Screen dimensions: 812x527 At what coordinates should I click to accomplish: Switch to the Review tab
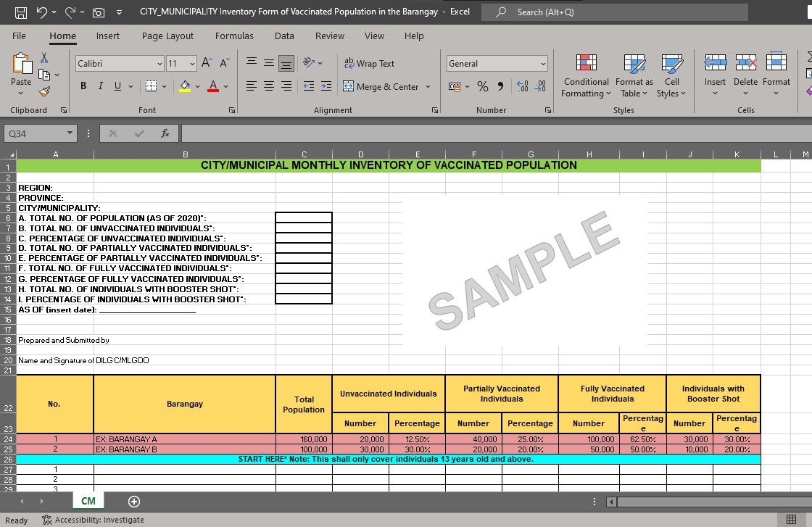coord(329,36)
